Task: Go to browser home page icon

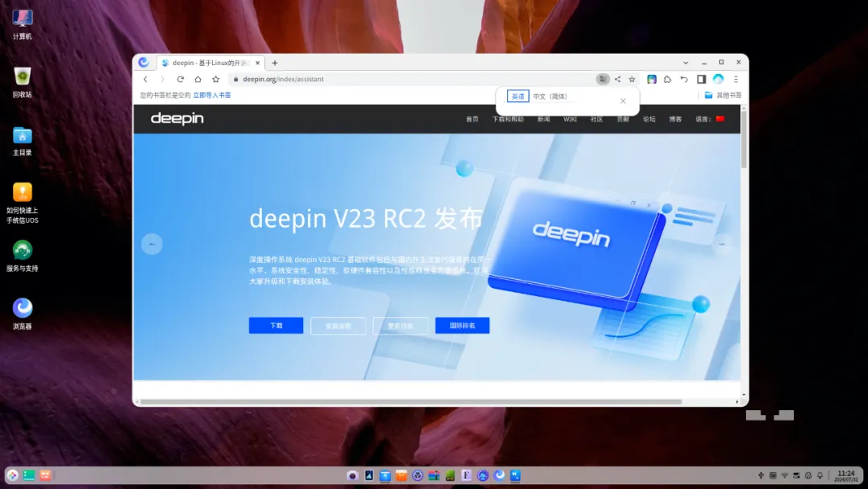Action: [x=198, y=79]
